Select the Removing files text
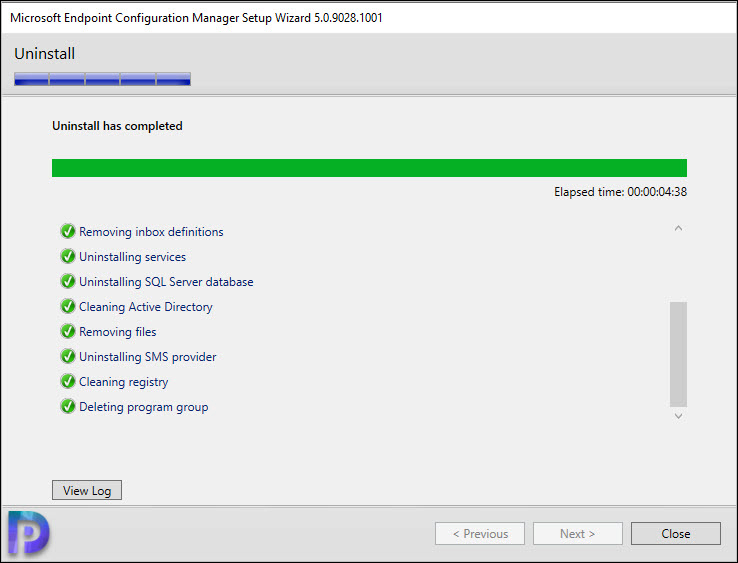This screenshot has width=738, height=563. (117, 331)
